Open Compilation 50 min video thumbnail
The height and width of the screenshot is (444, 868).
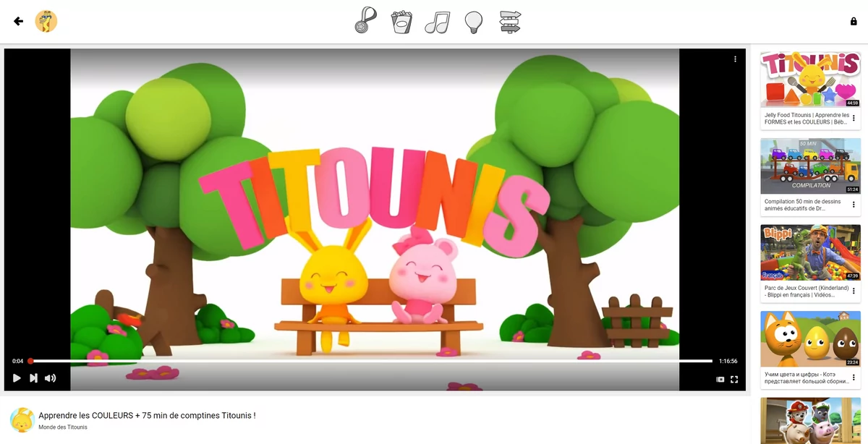pos(810,166)
